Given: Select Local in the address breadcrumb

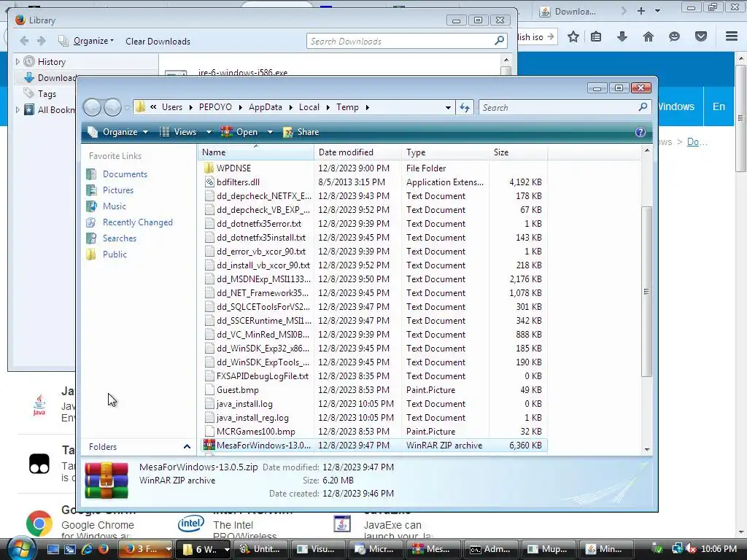Looking at the screenshot, I should (309, 107).
